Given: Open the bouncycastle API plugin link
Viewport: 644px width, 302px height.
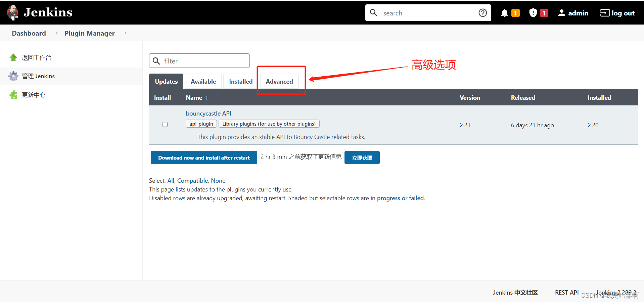Looking at the screenshot, I should pyautogui.click(x=209, y=114).
